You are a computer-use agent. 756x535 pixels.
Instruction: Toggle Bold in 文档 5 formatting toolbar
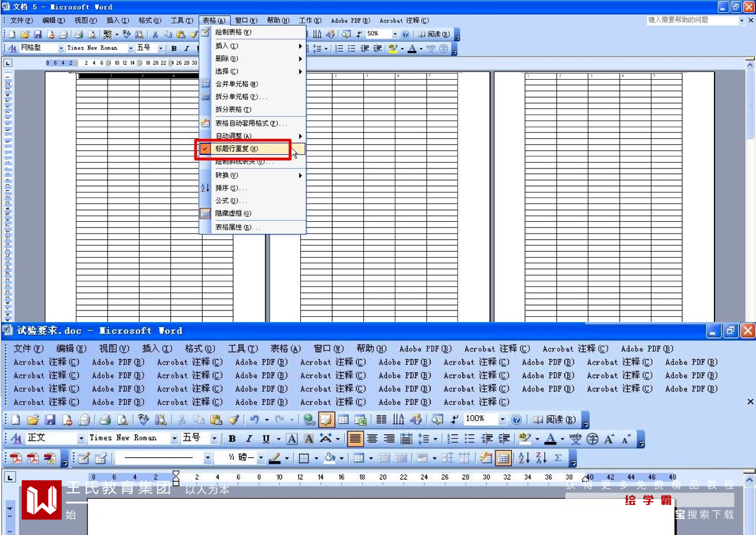tap(174, 48)
